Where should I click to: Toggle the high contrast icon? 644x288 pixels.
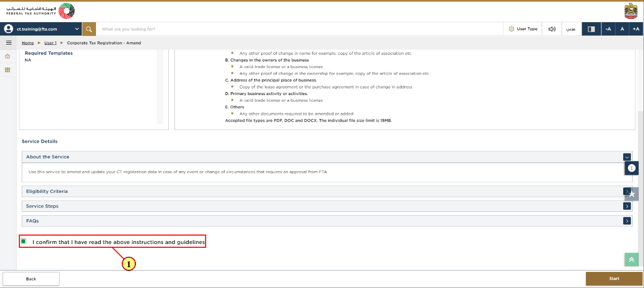click(591, 29)
